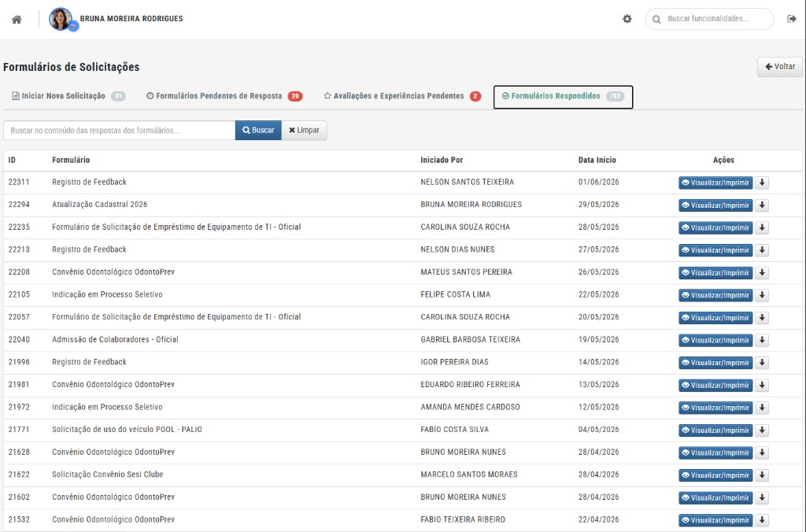Visualizar/Imprimir form 22235

715,227
